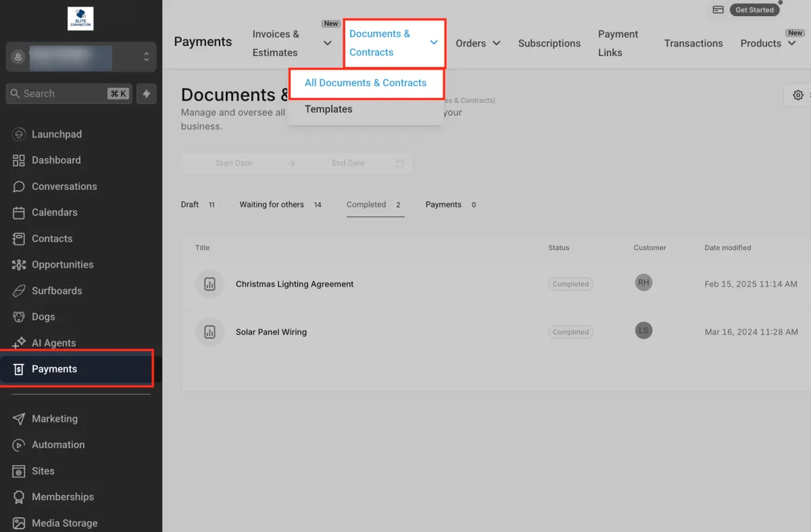Switch to the Completed tab
Viewport: 811px width, 532px height.
tap(374, 205)
